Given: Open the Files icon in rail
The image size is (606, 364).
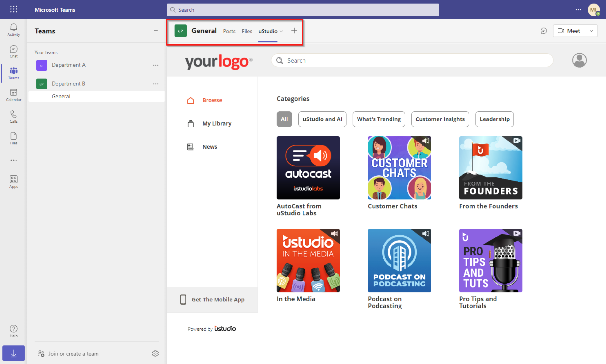Looking at the screenshot, I should click(x=14, y=138).
